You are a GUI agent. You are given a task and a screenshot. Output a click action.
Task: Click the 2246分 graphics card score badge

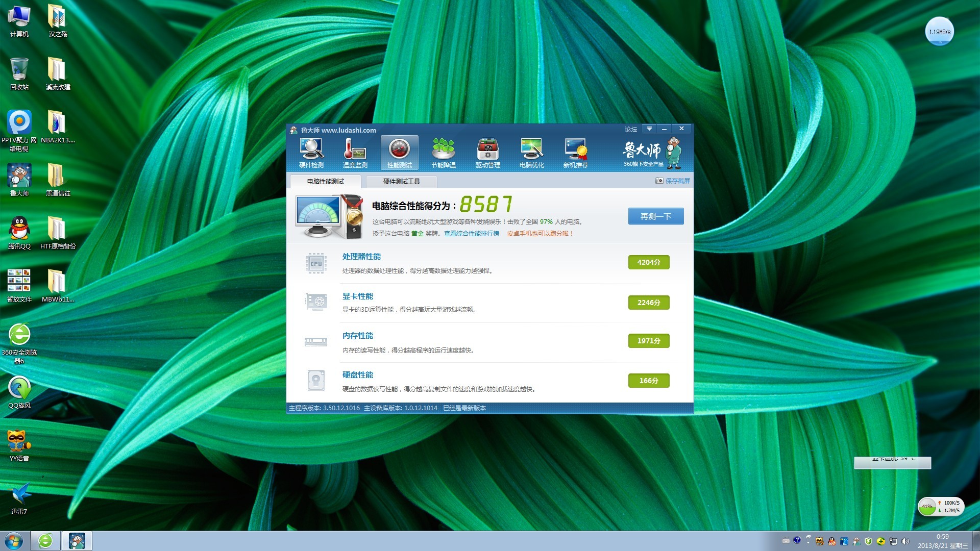[648, 303]
